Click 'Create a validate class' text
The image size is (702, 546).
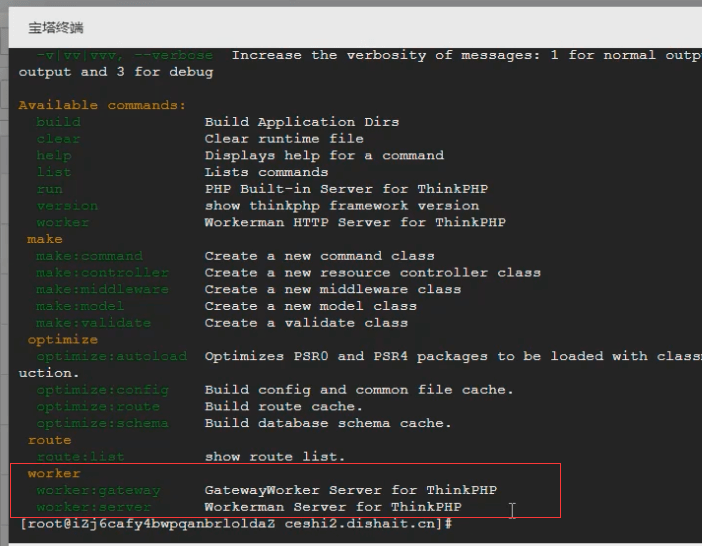click(x=306, y=323)
